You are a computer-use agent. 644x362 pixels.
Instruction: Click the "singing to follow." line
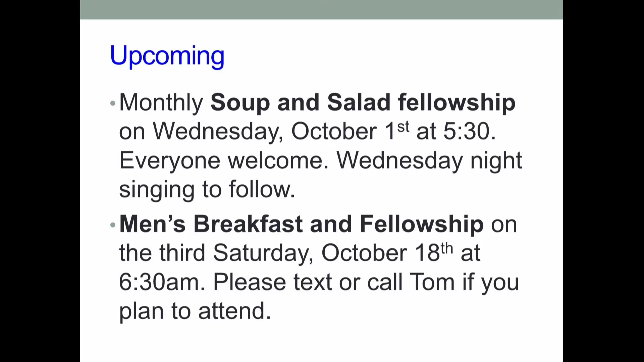pyautogui.click(x=207, y=190)
